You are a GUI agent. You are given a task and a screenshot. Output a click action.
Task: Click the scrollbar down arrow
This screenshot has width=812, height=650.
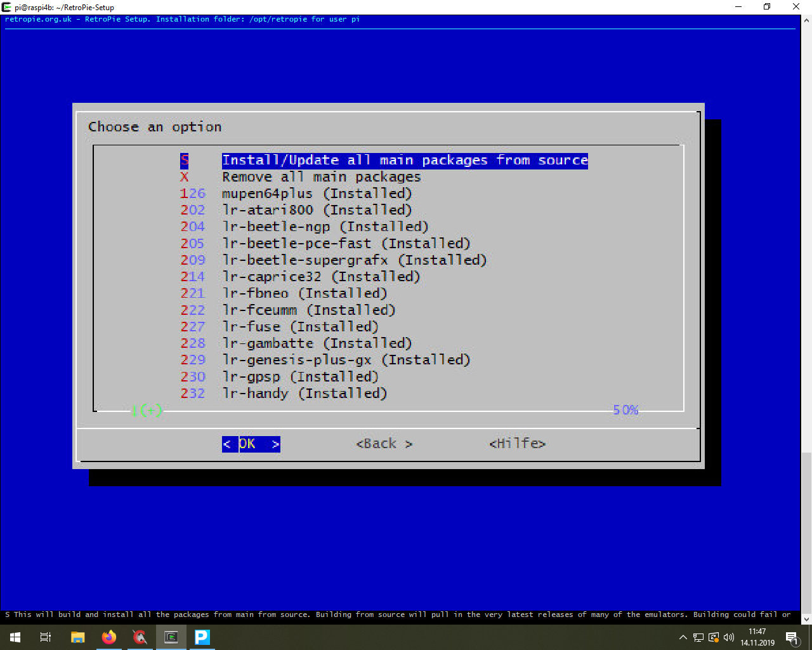pyautogui.click(x=806, y=619)
